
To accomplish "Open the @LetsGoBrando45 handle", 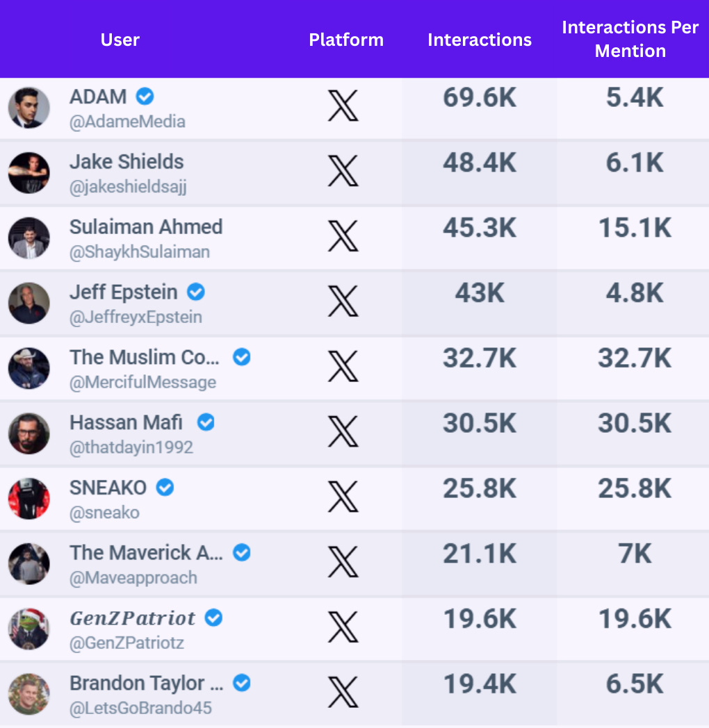I will [x=140, y=708].
